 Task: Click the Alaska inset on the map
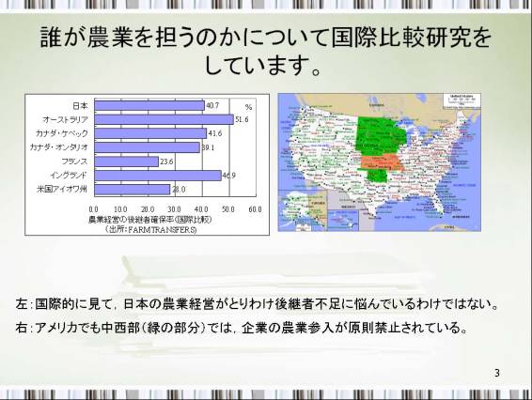tap(303, 210)
